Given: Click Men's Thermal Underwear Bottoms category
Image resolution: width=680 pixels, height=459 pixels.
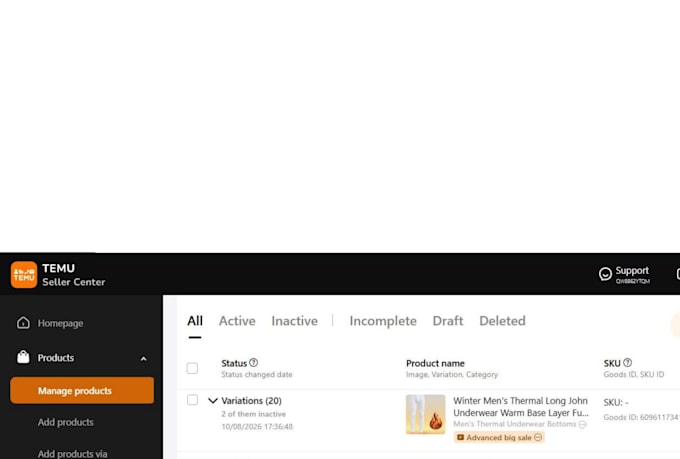Looking at the screenshot, I should [515, 424].
